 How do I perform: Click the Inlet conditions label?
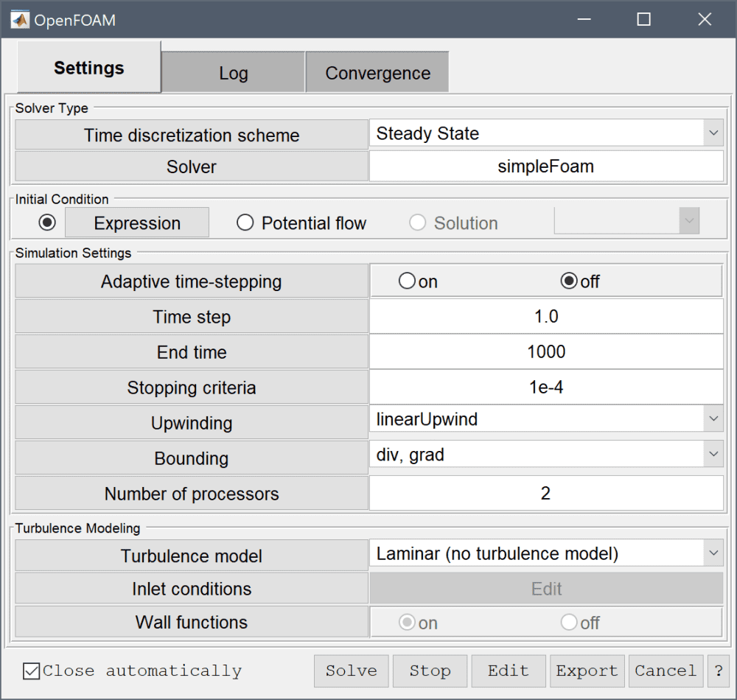pos(192,588)
